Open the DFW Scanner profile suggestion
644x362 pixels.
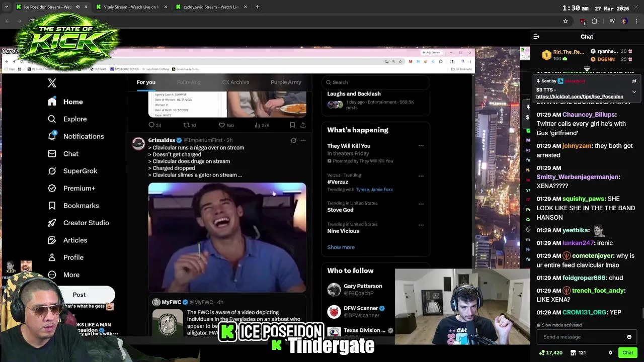coord(376,312)
